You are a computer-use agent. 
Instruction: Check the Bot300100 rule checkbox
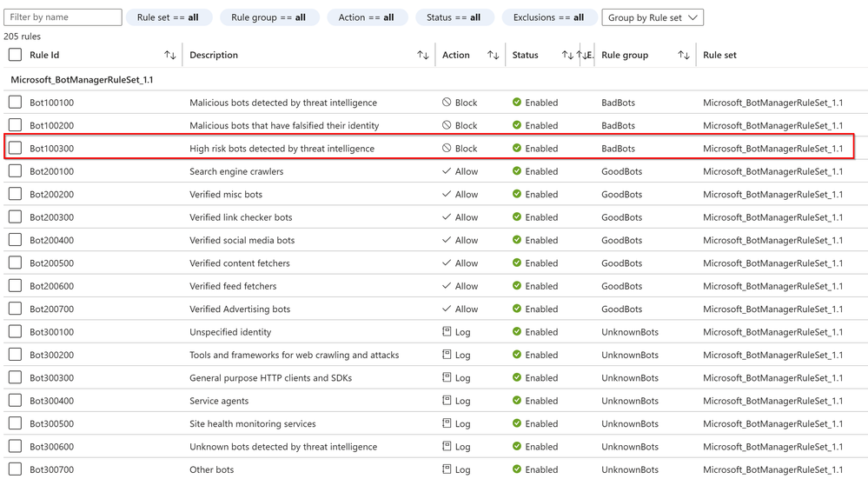(x=16, y=331)
